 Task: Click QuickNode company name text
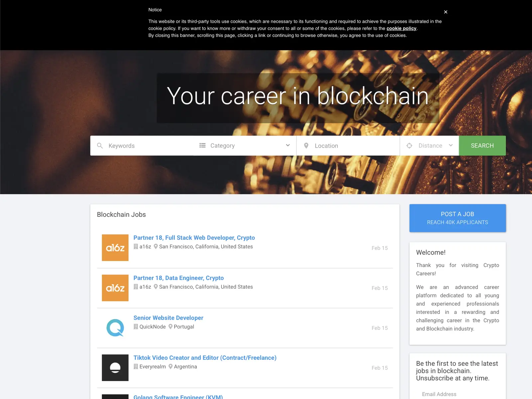click(x=153, y=327)
